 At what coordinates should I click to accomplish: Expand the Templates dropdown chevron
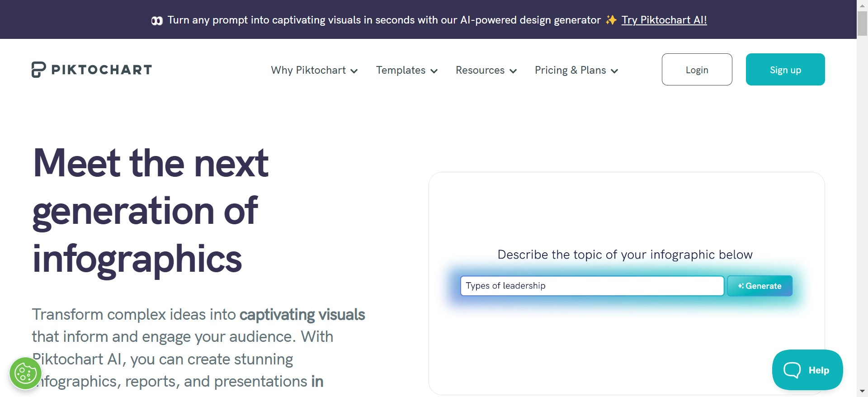click(434, 71)
